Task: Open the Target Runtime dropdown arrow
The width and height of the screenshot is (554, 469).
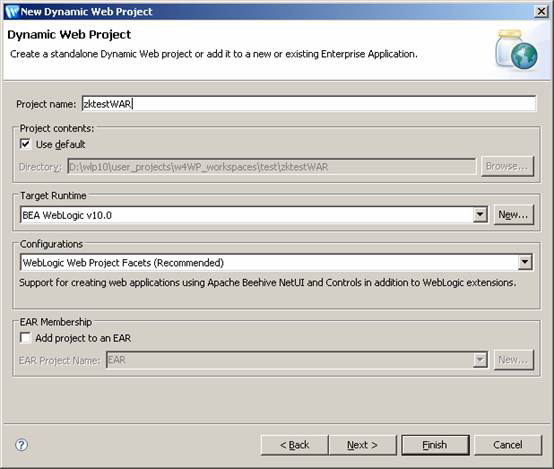Action: 480,215
